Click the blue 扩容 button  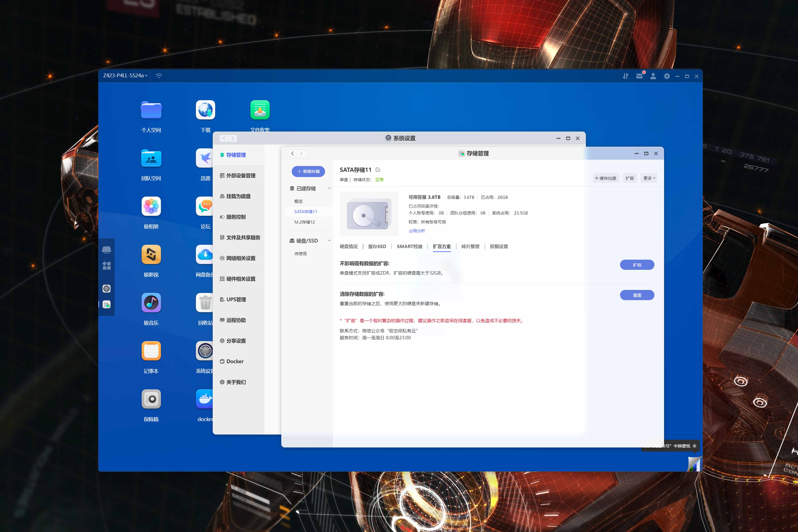(637, 265)
